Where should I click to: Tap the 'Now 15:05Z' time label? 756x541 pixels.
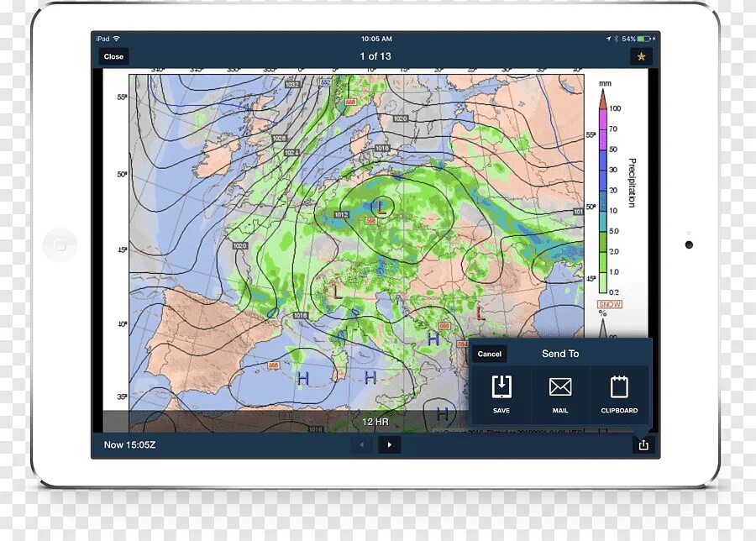pyautogui.click(x=129, y=444)
